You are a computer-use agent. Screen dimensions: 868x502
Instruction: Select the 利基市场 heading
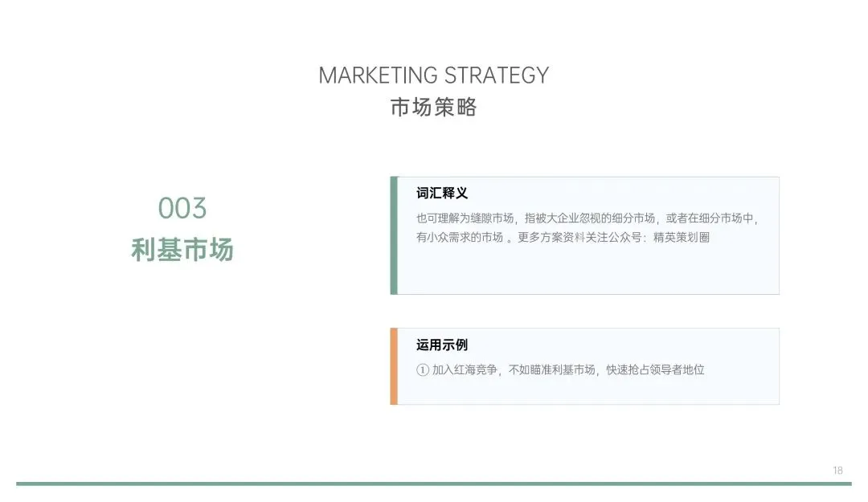[182, 250]
